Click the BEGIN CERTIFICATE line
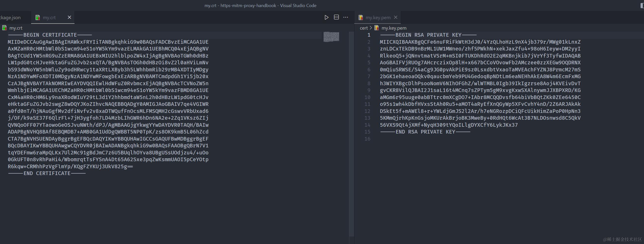 pyautogui.click(x=50, y=35)
